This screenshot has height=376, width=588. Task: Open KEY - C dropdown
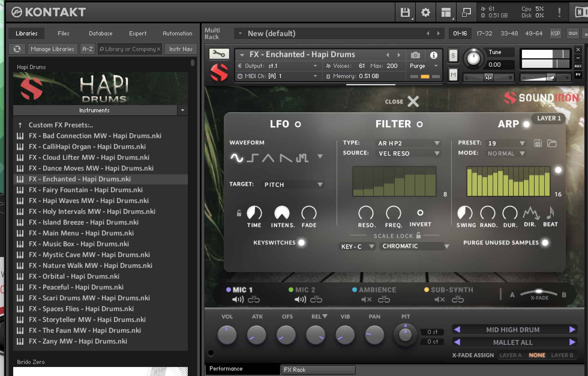click(x=357, y=247)
